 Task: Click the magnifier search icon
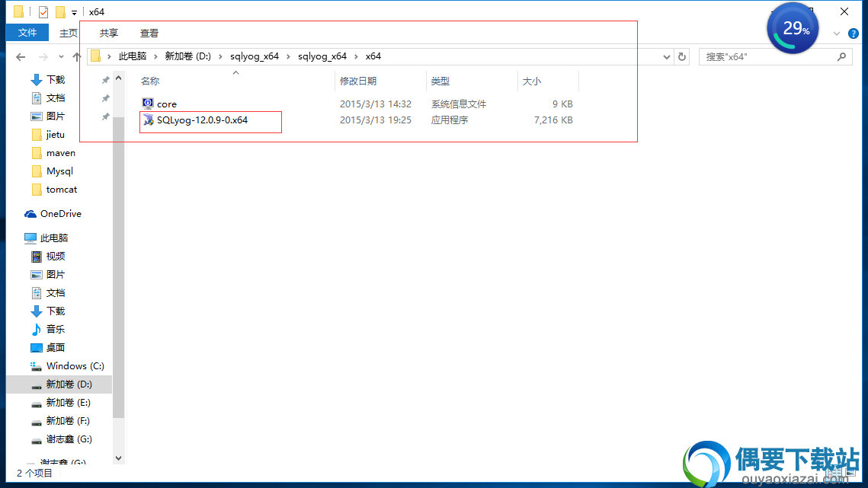click(x=841, y=56)
